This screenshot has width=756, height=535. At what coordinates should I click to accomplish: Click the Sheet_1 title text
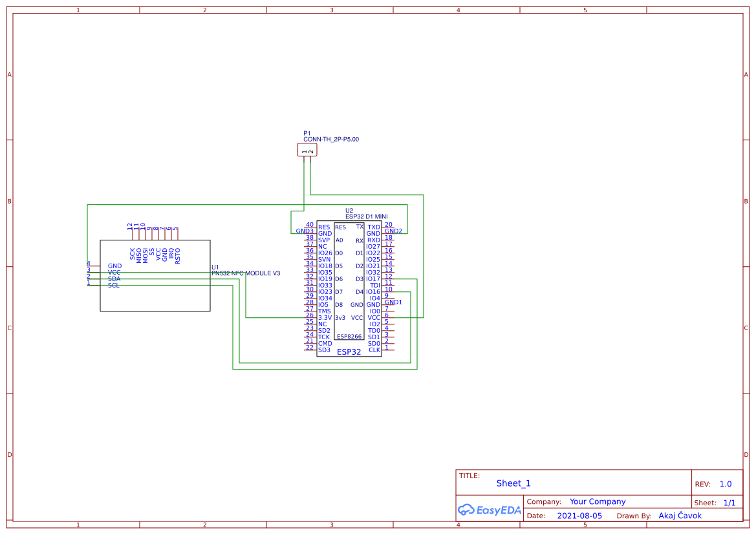(513, 483)
